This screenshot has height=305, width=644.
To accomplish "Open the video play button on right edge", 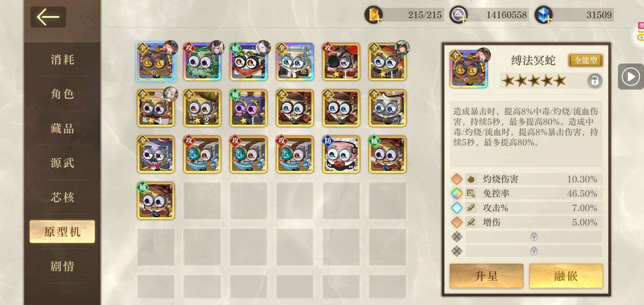I will coord(630,77).
